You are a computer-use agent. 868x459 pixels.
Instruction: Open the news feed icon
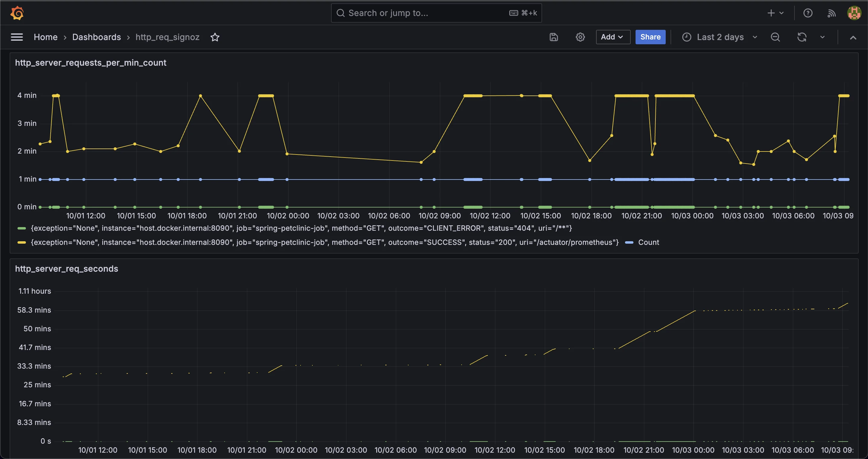pyautogui.click(x=831, y=13)
